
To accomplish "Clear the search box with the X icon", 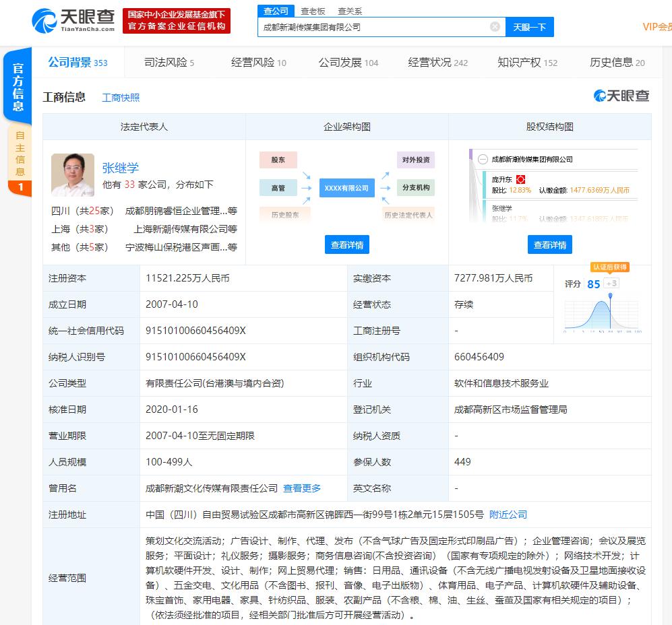I will tap(495, 26).
